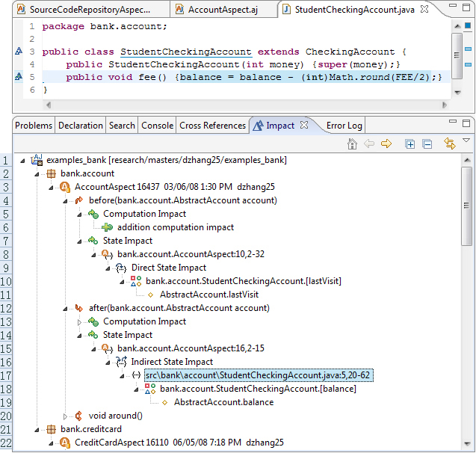
Task: Click StudentCheckingAccount class name in code
Action: tap(186, 52)
